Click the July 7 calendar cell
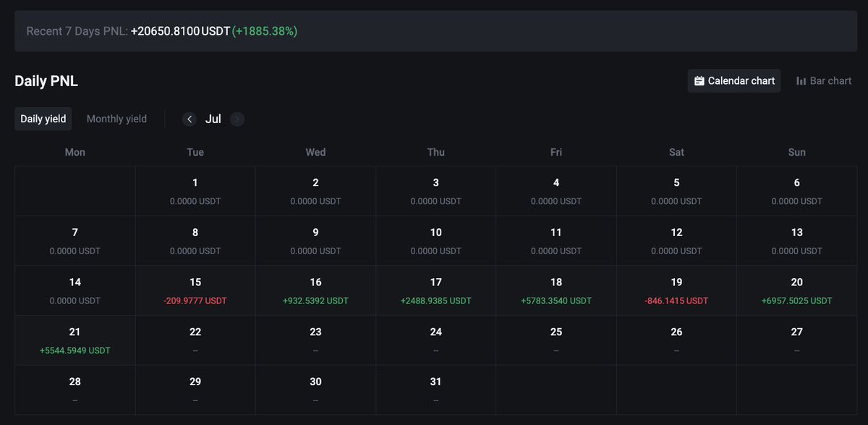The height and width of the screenshot is (425, 868). 75,241
